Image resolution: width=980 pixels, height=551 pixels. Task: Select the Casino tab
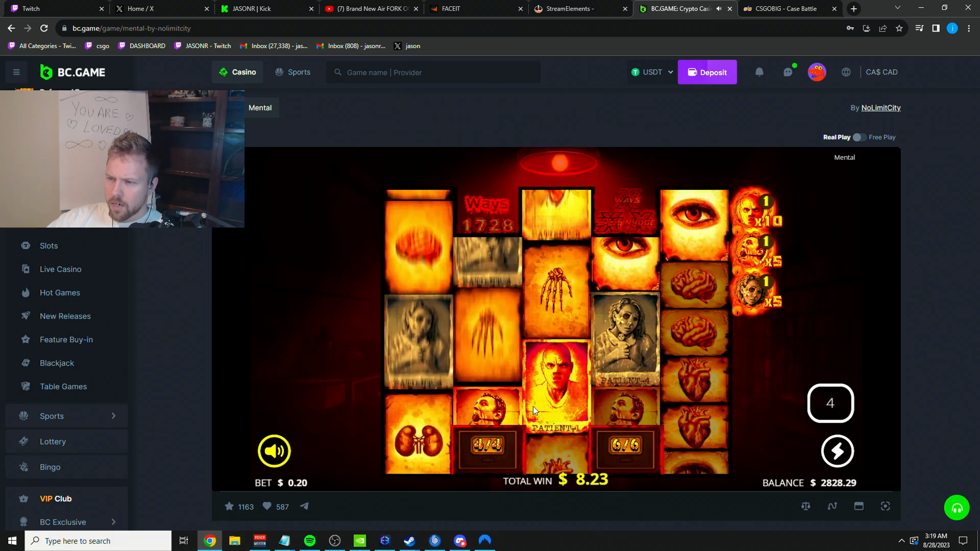[x=237, y=72]
